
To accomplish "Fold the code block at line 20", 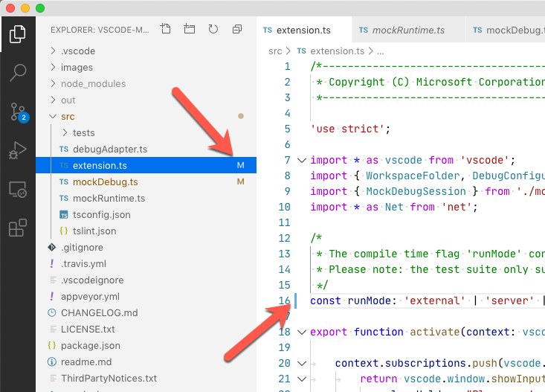I will pyautogui.click(x=302, y=364).
